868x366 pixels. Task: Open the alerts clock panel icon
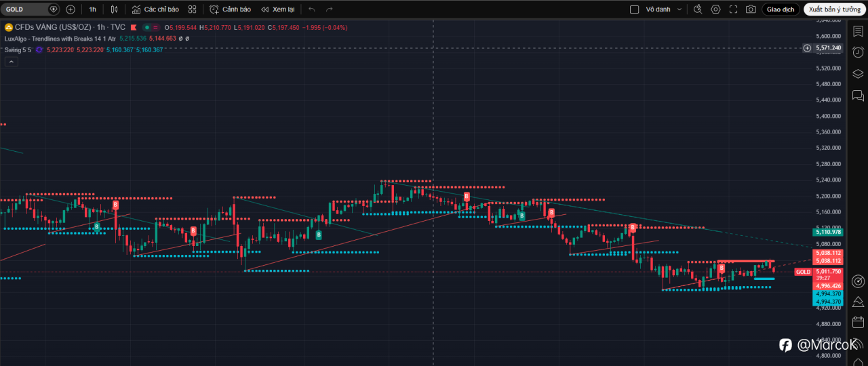point(858,53)
